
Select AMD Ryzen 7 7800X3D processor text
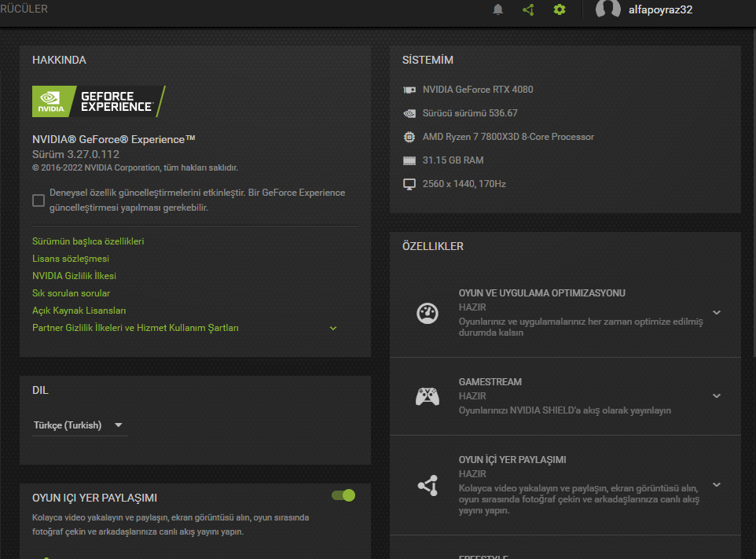[508, 137]
